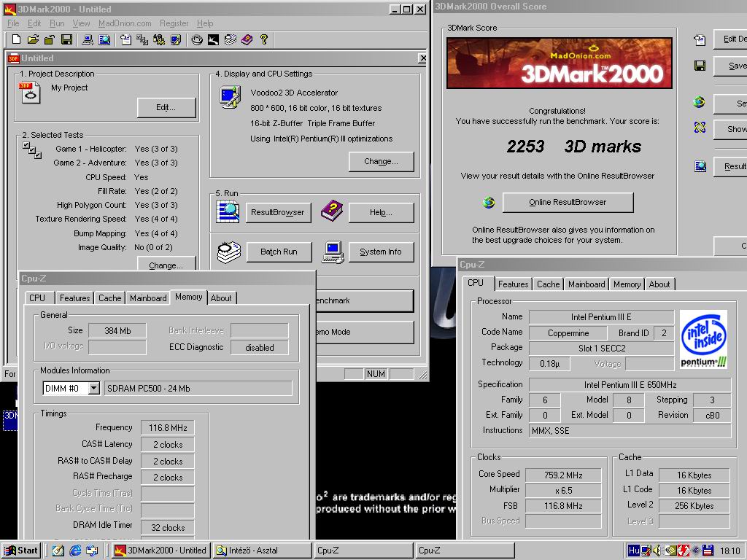747x560 pixels.
Task: Save project using the floppy toolbar icon
Action: point(66,39)
